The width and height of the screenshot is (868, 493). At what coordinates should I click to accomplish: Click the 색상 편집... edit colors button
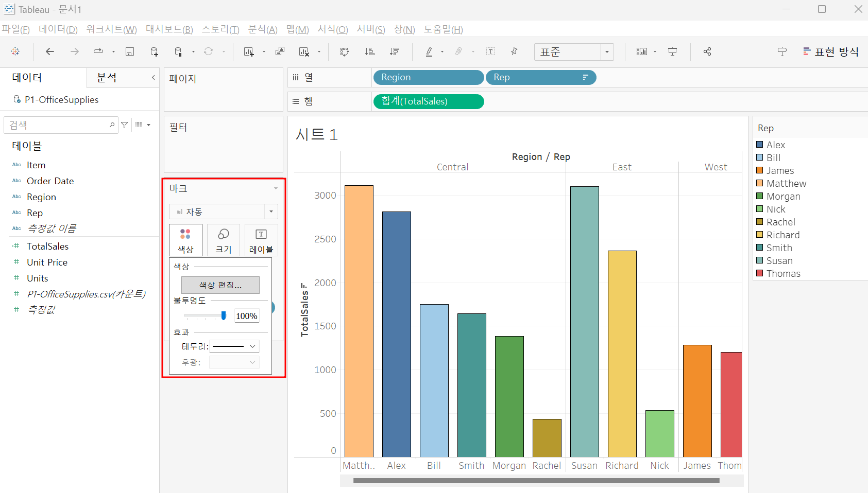point(220,285)
